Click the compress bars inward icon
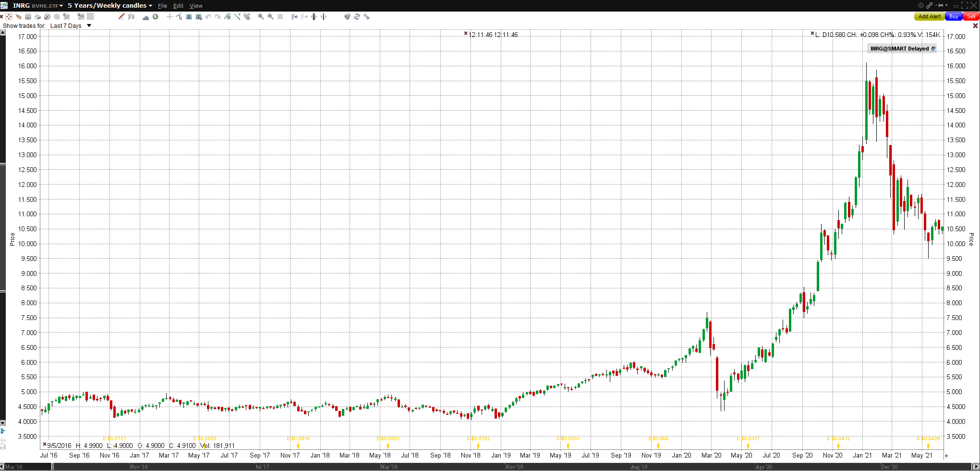This screenshot has height=471, width=980. coord(323,16)
